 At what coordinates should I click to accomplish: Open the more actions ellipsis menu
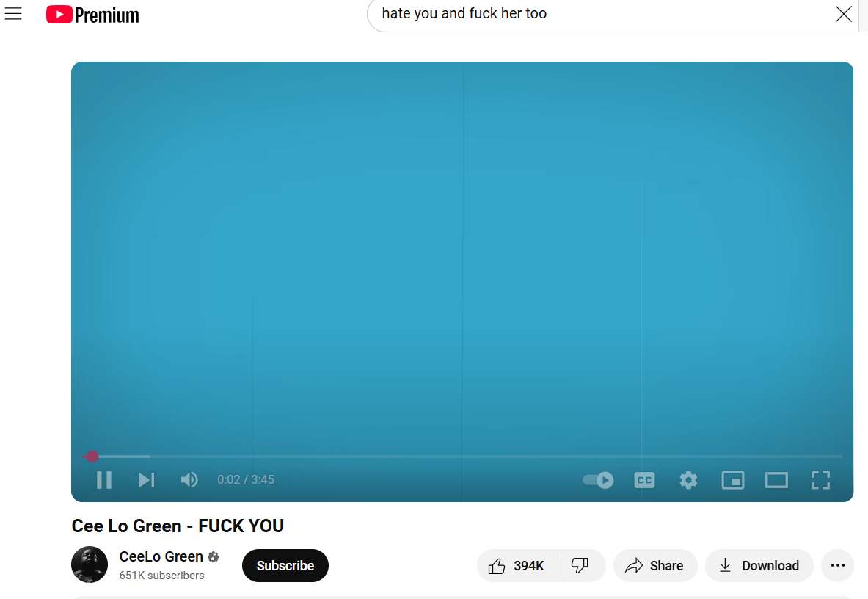838,566
